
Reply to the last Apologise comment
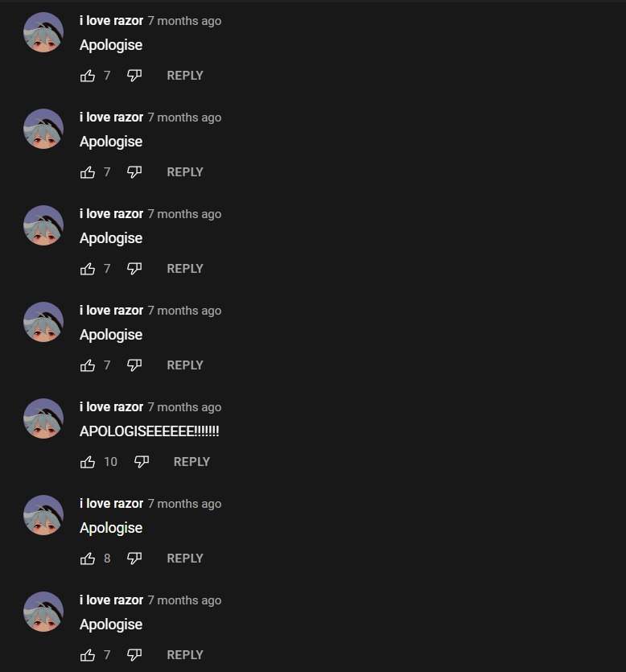pos(185,655)
